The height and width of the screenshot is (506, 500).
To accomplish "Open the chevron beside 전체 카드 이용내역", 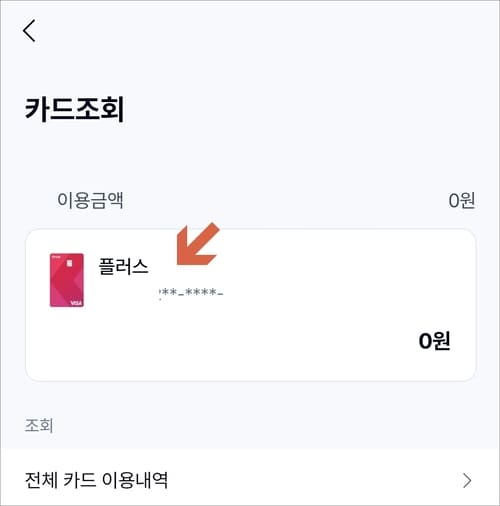I will (x=467, y=481).
